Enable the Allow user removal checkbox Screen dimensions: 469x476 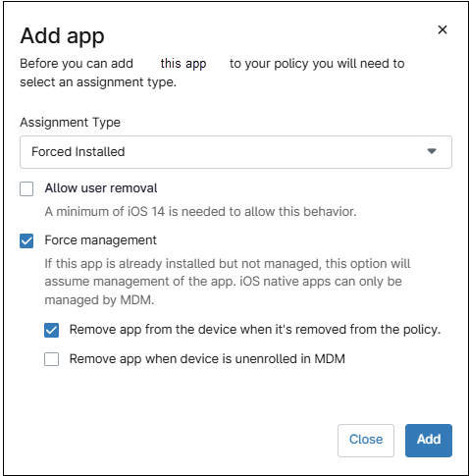[x=26, y=189]
